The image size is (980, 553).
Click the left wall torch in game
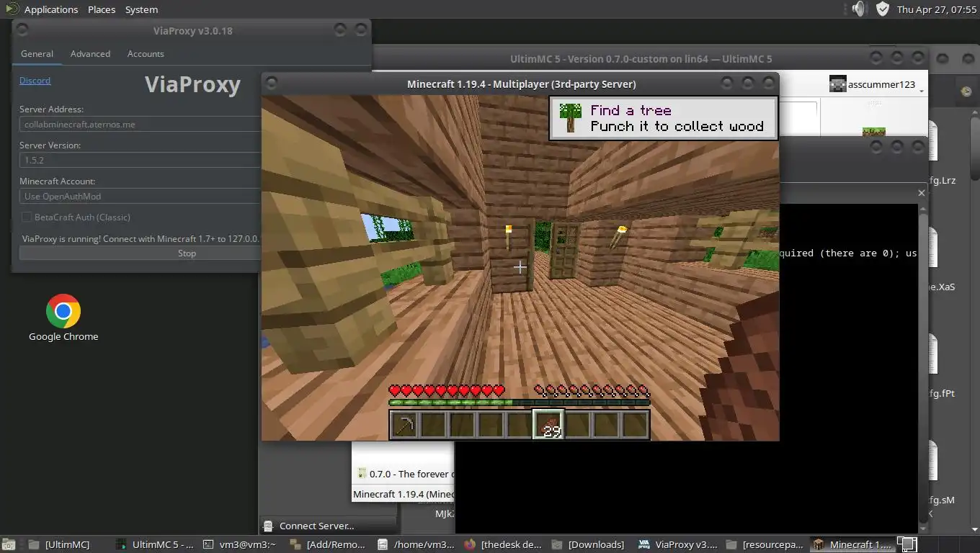tap(508, 237)
